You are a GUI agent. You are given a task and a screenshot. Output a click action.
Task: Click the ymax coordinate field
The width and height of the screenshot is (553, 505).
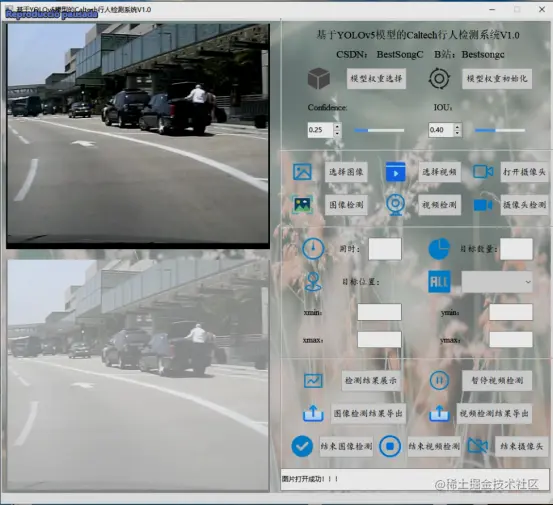[x=511, y=340]
